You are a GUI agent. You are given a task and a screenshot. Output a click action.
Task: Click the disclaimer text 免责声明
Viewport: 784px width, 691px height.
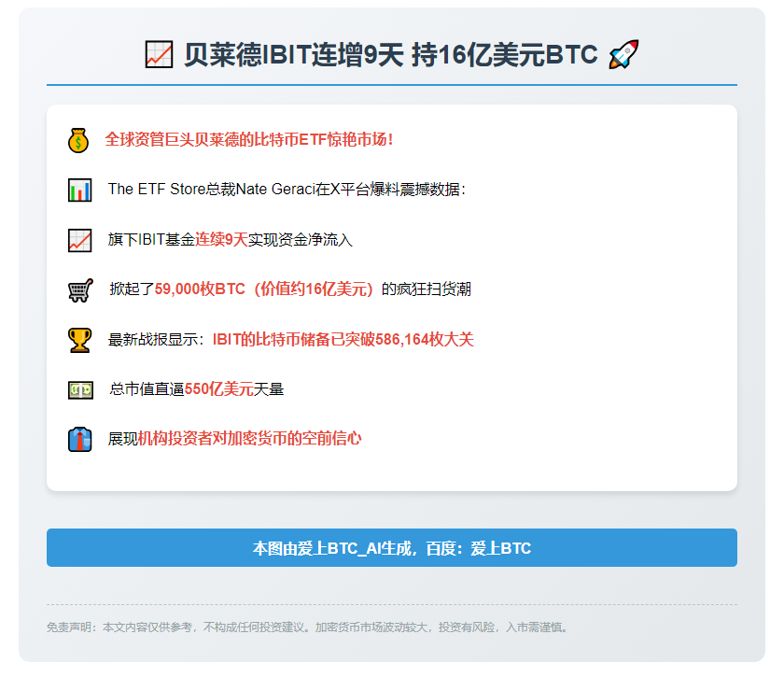click(x=307, y=627)
